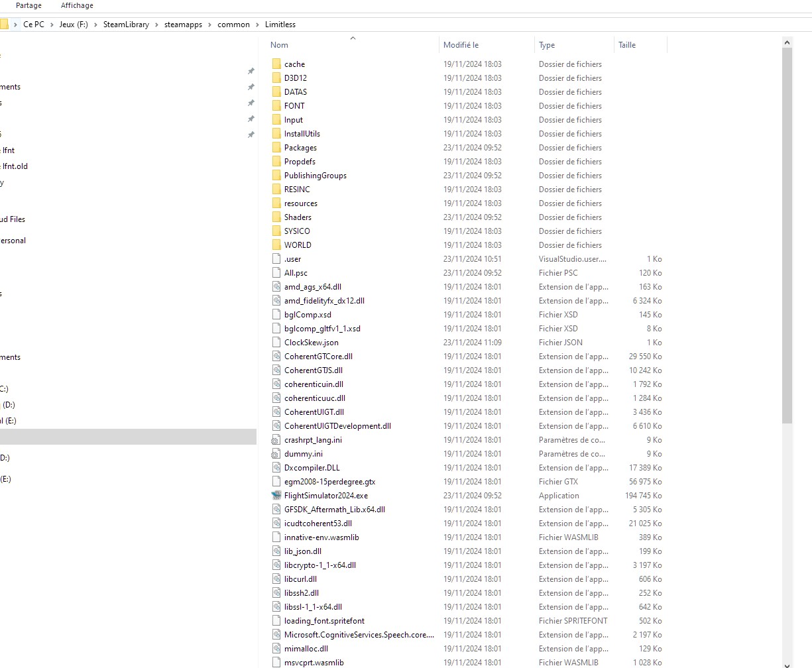812x668 pixels.
Task: Select the GFSDK_Aftermath_Lib.x64.dll file name
Action: pyautogui.click(x=335, y=510)
